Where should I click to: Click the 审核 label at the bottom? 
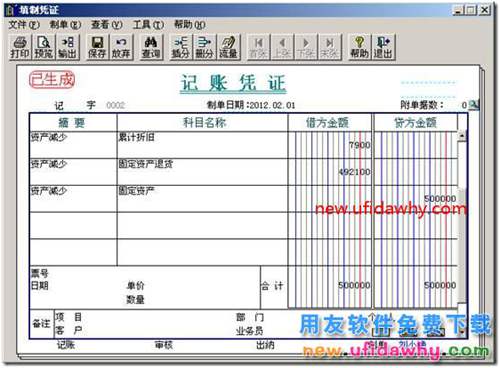(164, 345)
